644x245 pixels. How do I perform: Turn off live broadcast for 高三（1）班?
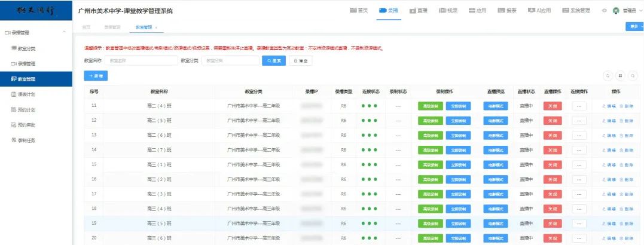(x=551, y=164)
